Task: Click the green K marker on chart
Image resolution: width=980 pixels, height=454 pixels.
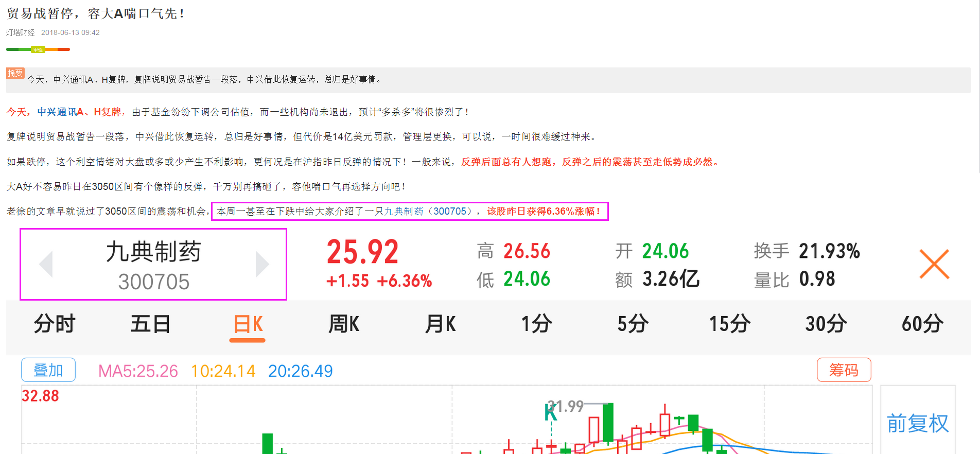Action: [551, 413]
